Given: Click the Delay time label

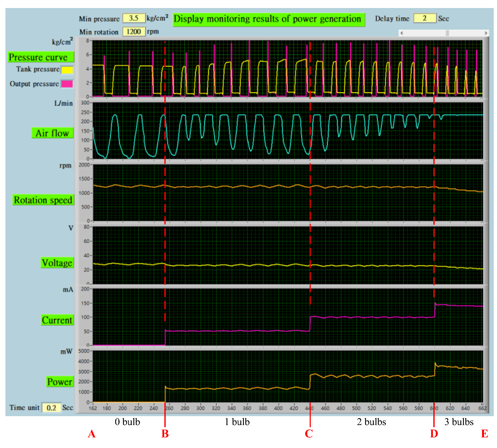Looking at the screenshot, I should pos(392,19).
